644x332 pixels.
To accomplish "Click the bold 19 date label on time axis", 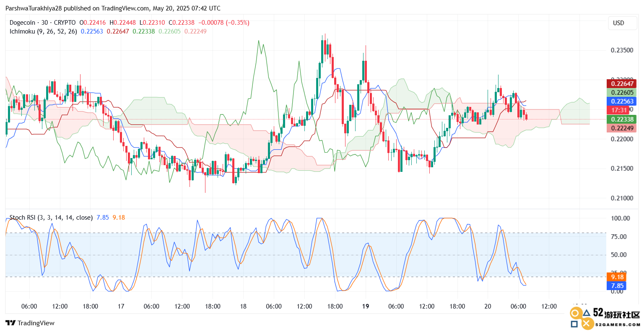I will pyautogui.click(x=366, y=306).
